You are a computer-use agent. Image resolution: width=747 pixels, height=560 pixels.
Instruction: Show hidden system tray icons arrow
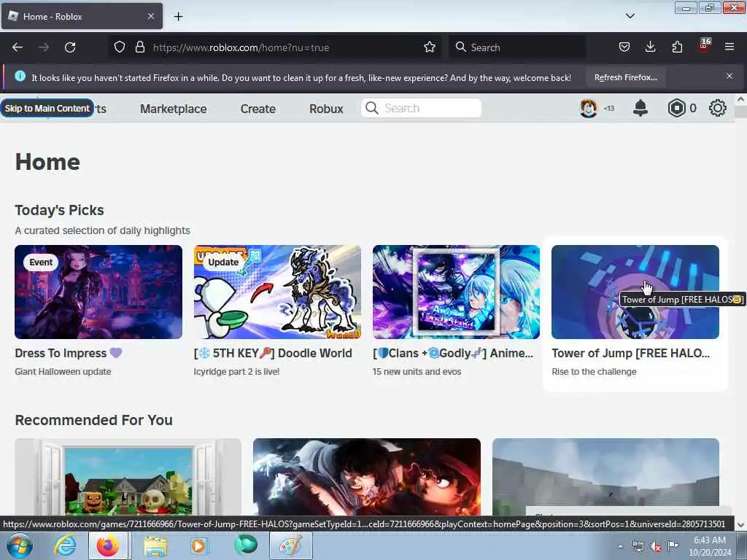(x=620, y=546)
